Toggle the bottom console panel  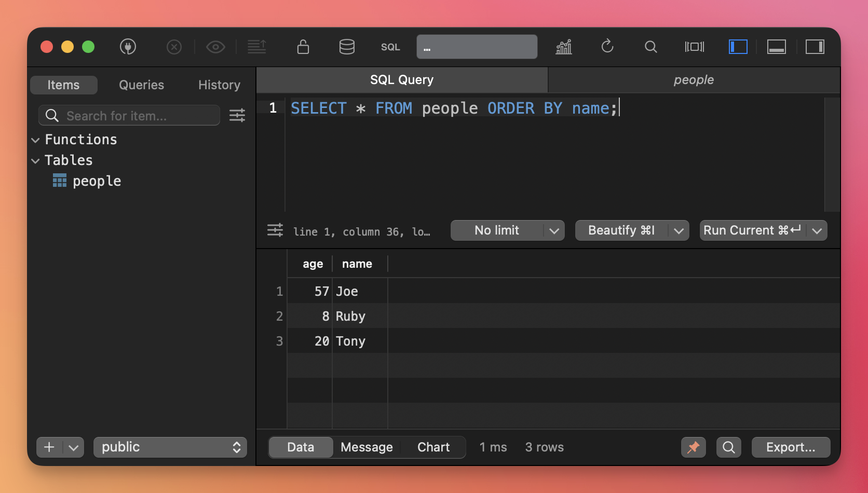click(x=777, y=47)
